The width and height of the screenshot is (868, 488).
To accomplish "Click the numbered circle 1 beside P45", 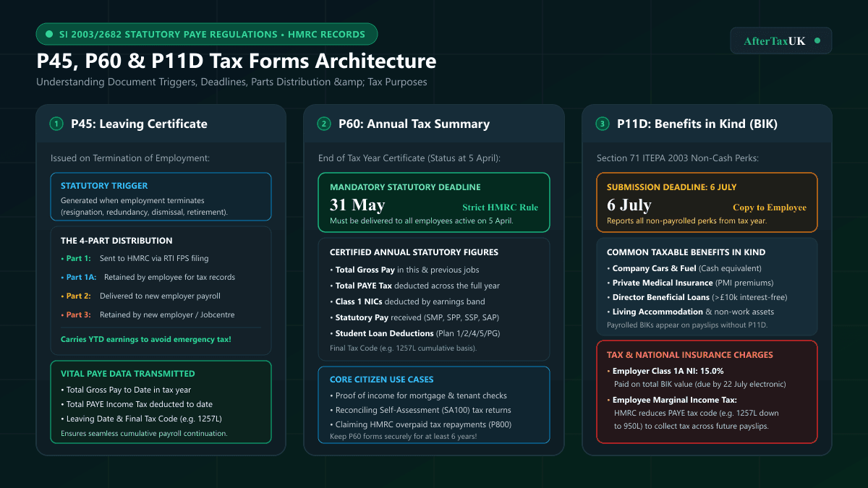I will (56, 124).
